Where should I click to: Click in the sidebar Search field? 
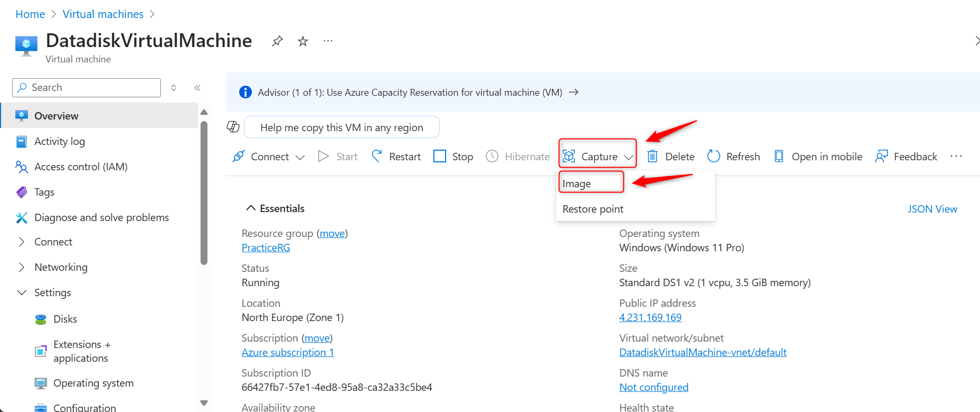(87, 88)
